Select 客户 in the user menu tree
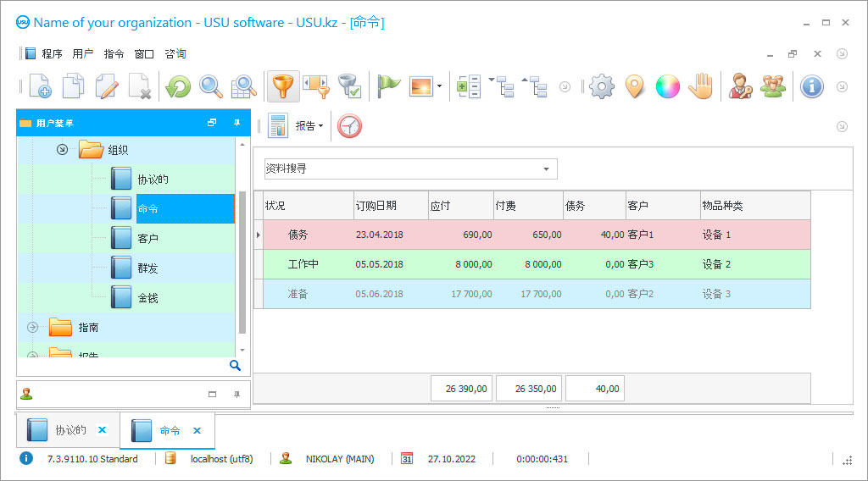 click(x=147, y=239)
